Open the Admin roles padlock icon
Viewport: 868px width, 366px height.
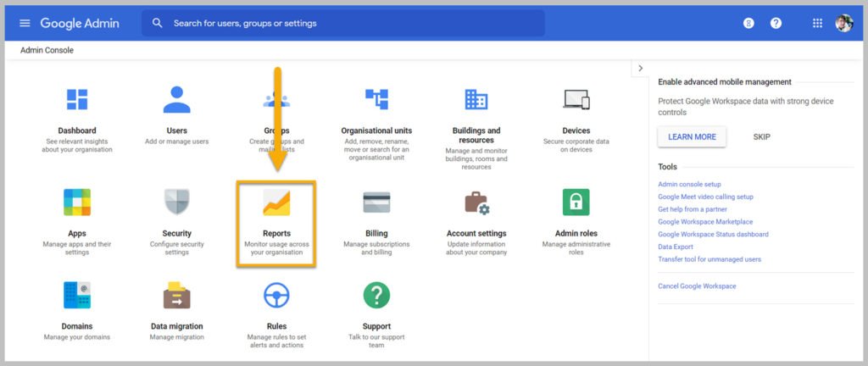point(576,202)
